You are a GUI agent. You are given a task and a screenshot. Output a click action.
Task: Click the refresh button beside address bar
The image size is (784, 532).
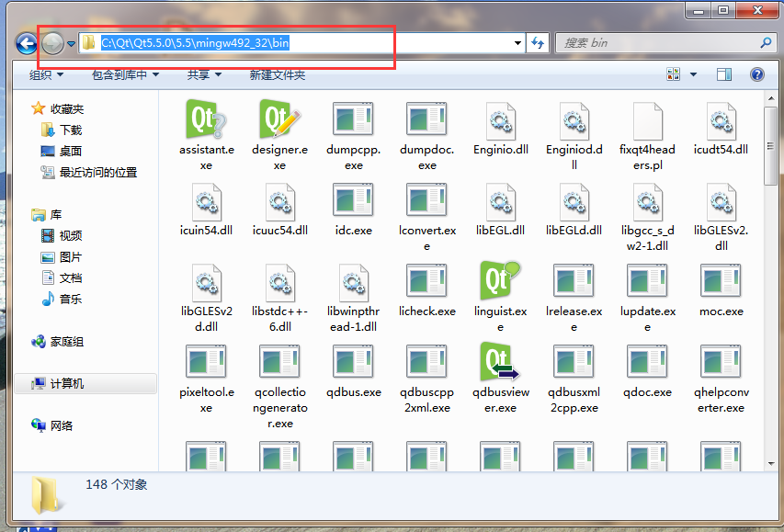[x=538, y=43]
